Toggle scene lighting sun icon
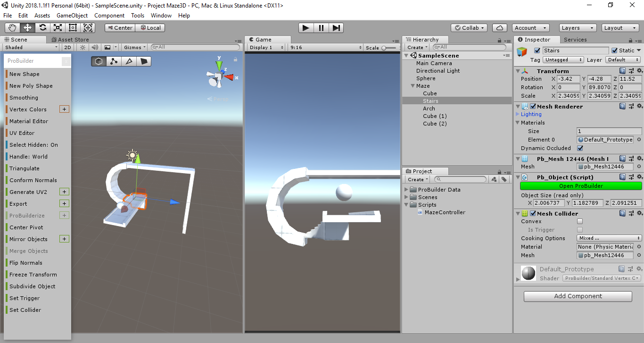The height and width of the screenshot is (343, 644). click(x=83, y=47)
